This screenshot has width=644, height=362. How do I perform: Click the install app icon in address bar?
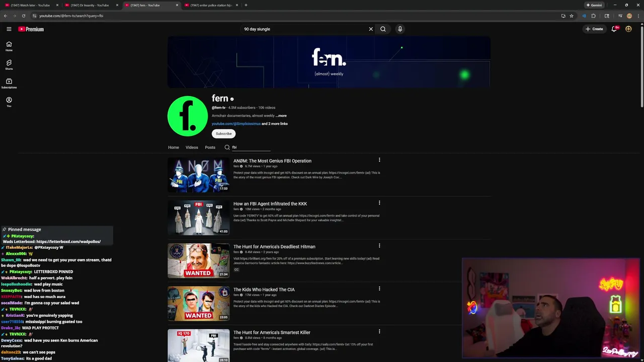click(x=563, y=16)
